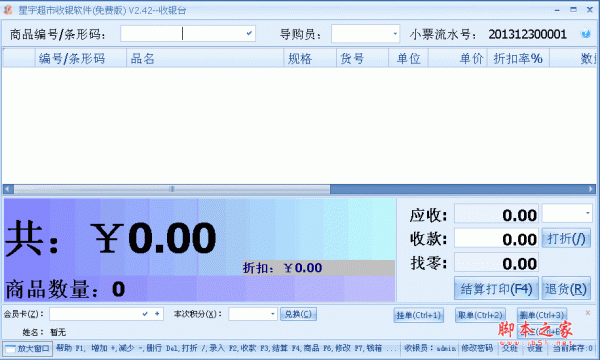The image size is (600, 360).
Task: Click the 单价 column header
Action: click(458, 59)
